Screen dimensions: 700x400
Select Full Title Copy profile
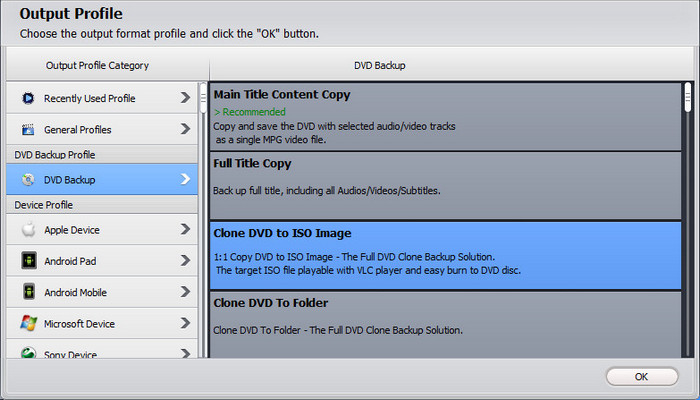tap(446, 186)
